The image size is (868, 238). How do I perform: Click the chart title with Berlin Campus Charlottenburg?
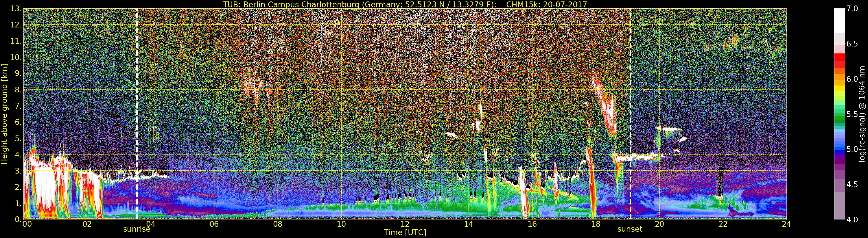click(x=405, y=4)
